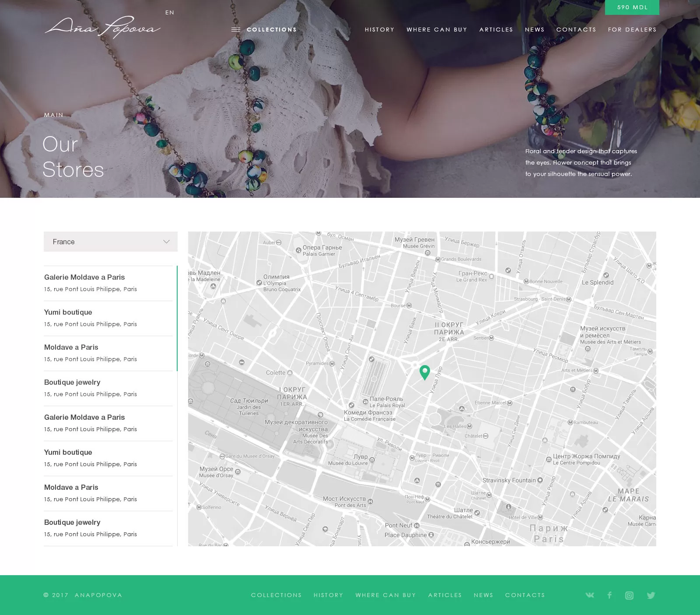This screenshot has width=700, height=615.
Task: Click the dropdown chevron arrow next to France
Action: pos(166,242)
